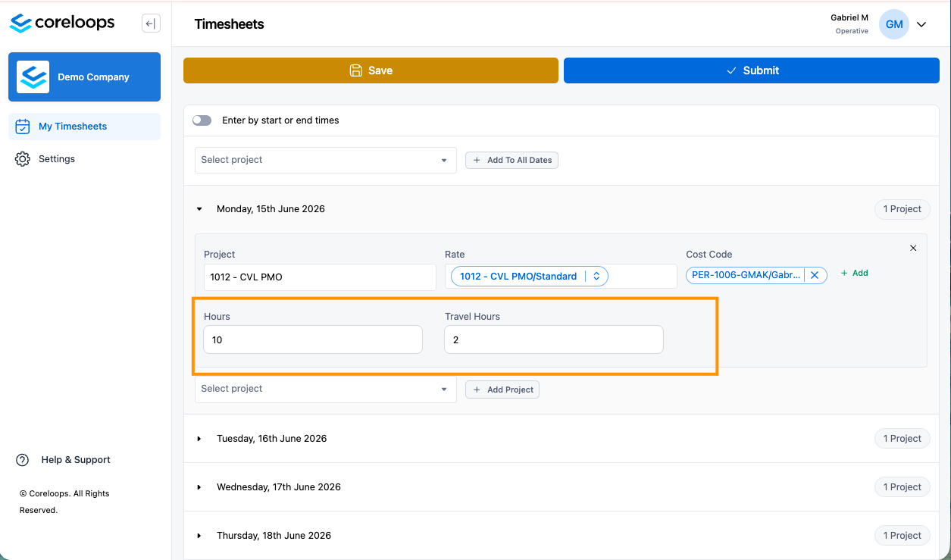Viewport: 951px width, 560px height.
Task: Click the Demo Company logo thumbnail
Action: 33,77
